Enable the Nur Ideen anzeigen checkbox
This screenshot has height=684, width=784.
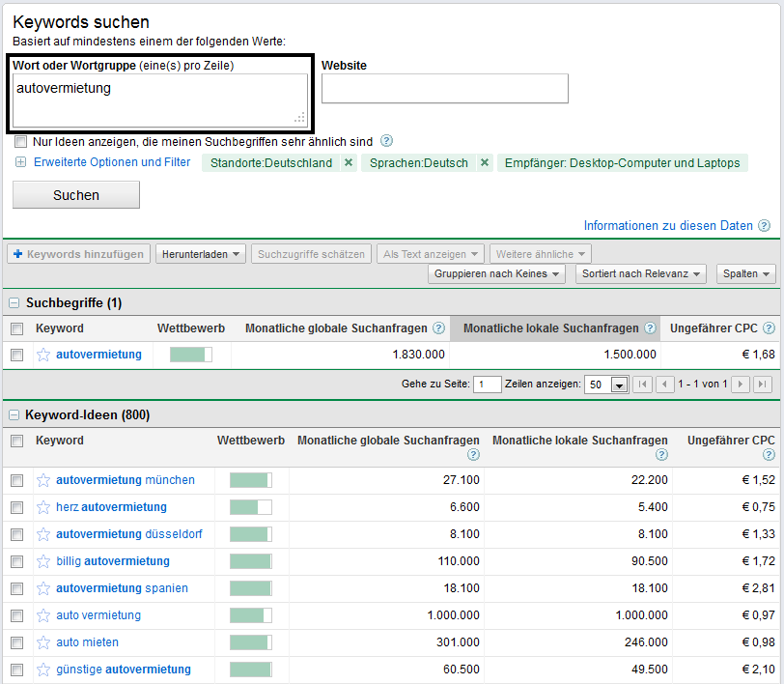coord(20,141)
